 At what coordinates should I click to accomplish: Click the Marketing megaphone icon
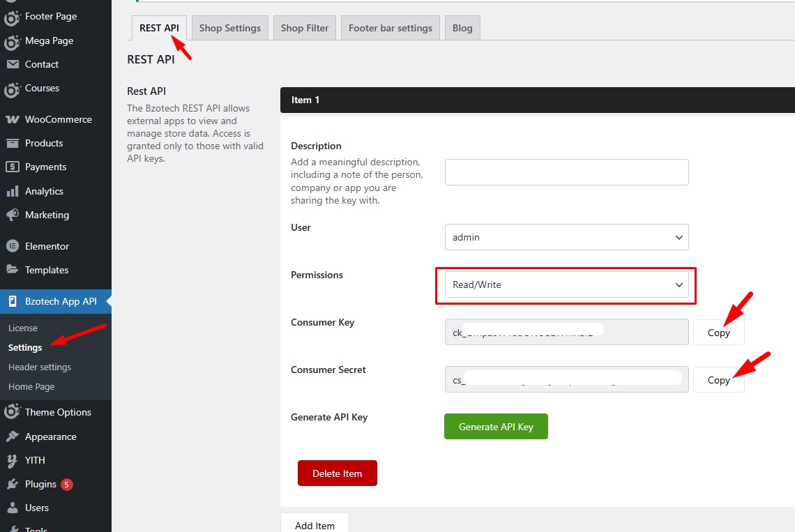(x=13, y=215)
